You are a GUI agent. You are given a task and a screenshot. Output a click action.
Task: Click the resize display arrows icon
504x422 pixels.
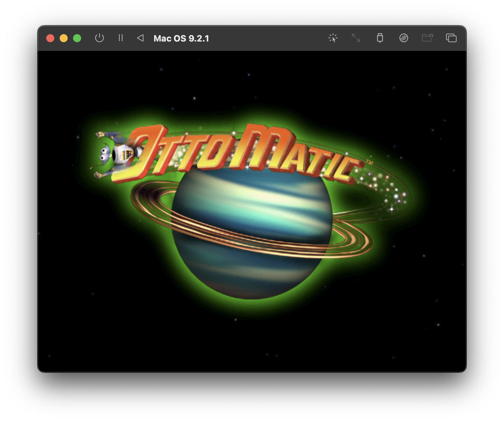pyautogui.click(x=356, y=38)
